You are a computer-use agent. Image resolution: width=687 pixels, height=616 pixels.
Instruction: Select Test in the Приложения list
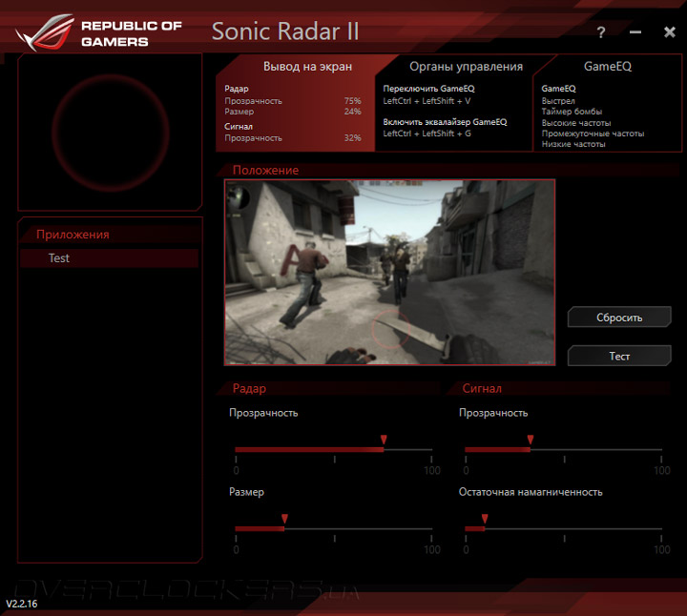pyautogui.click(x=59, y=258)
